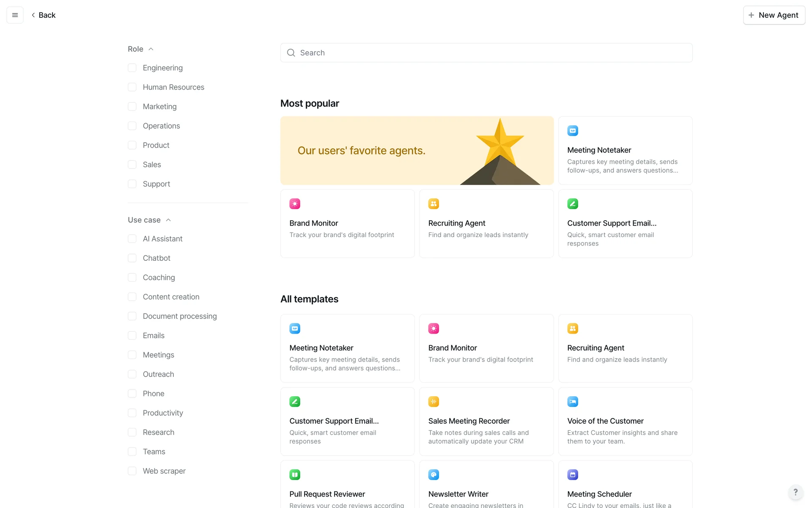The image size is (812, 508).
Task: Click the green Pull Request Reviewer icon
Action: [295, 475]
